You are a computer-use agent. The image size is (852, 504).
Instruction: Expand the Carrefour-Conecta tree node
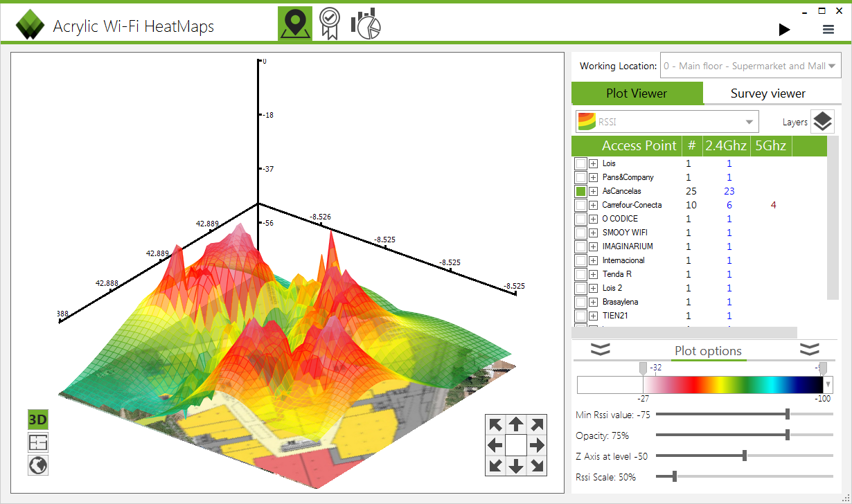point(594,205)
